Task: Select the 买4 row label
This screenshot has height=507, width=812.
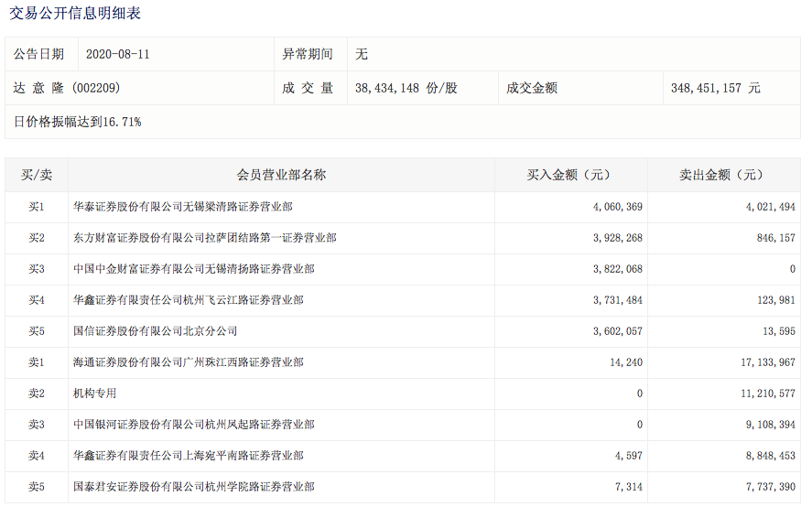Action: [x=37, y=300]
